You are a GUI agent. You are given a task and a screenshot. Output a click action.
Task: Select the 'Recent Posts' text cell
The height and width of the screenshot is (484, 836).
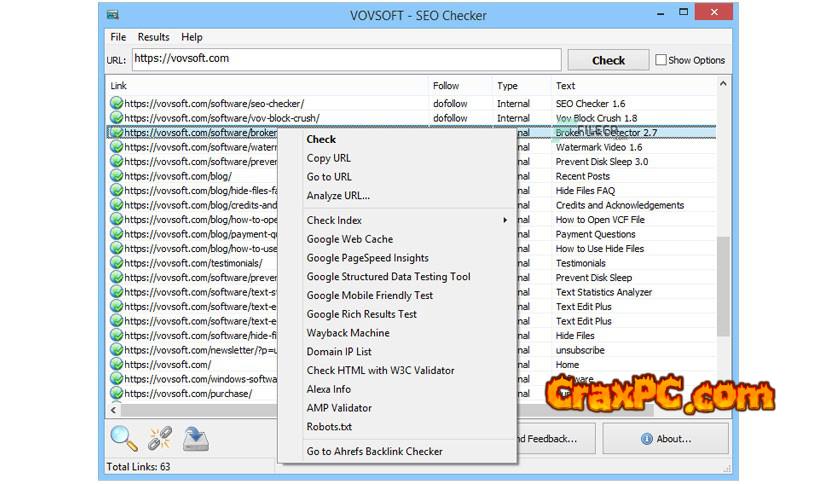tap(582, 176)
